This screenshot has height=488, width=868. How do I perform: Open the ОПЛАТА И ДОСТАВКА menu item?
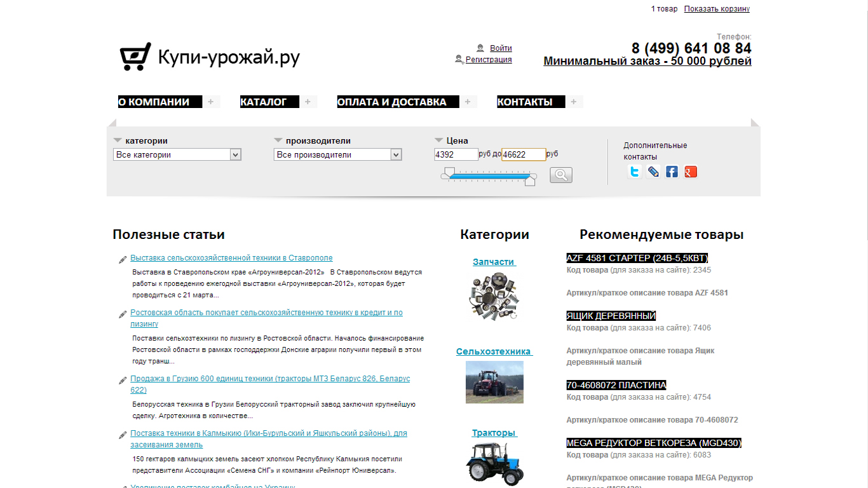[398, 102]
